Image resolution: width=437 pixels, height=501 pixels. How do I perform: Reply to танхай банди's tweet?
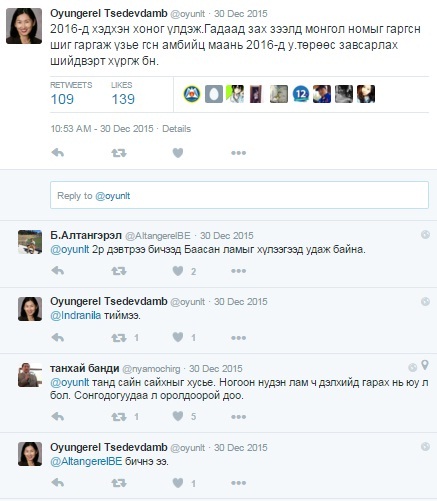click(58, 417)
